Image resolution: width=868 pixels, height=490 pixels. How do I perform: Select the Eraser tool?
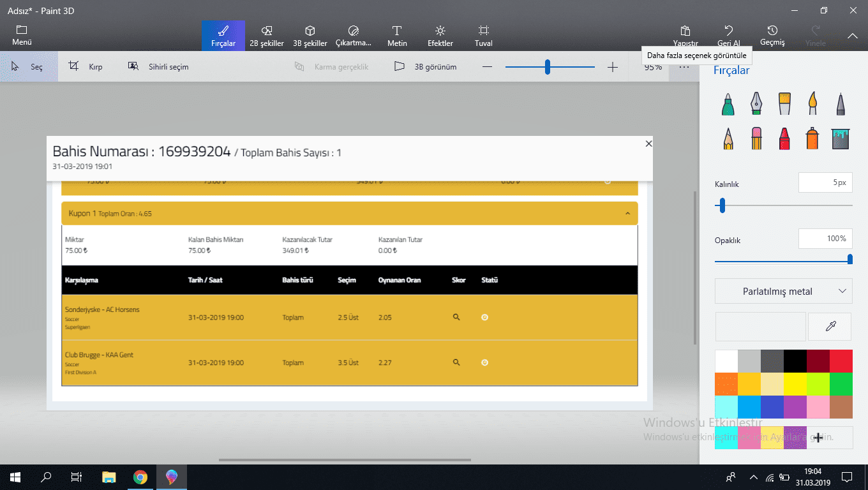click(756, 138)
